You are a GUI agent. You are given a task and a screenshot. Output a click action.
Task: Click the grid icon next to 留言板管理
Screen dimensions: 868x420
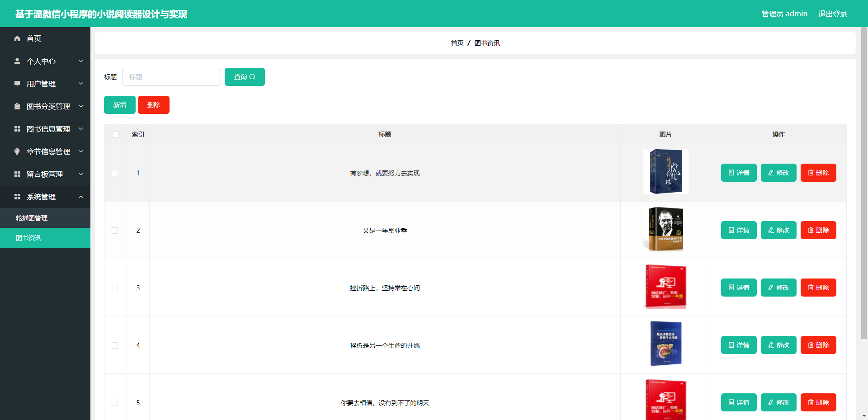tap(17, 174)
